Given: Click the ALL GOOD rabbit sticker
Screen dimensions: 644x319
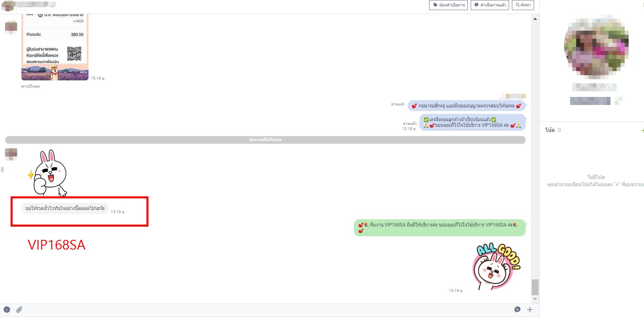Looking at the screenshot, I should [496, 267].
